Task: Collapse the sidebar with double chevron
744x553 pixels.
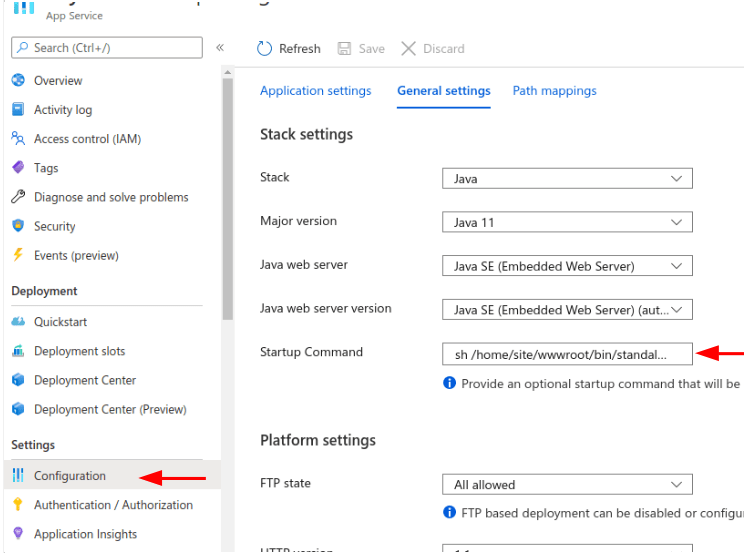Action: click(x=220, y=48)
